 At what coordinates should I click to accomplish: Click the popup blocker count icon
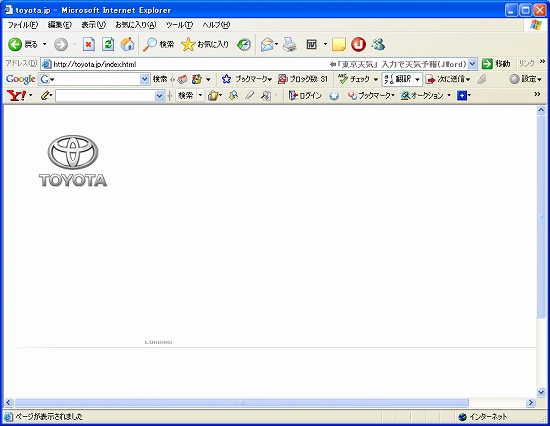[x=282, y=79]
